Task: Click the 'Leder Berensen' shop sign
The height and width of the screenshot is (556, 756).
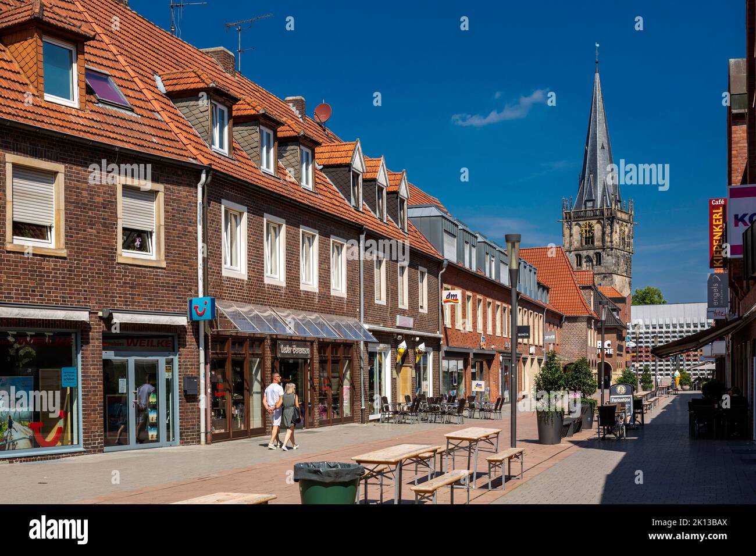Action: pos(295,349)
